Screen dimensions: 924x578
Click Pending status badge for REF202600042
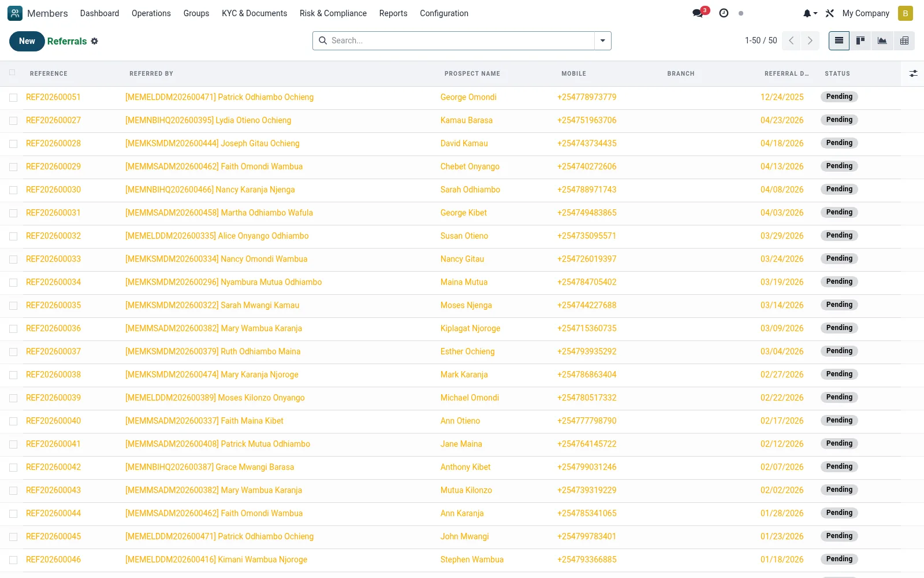(839, 466)
